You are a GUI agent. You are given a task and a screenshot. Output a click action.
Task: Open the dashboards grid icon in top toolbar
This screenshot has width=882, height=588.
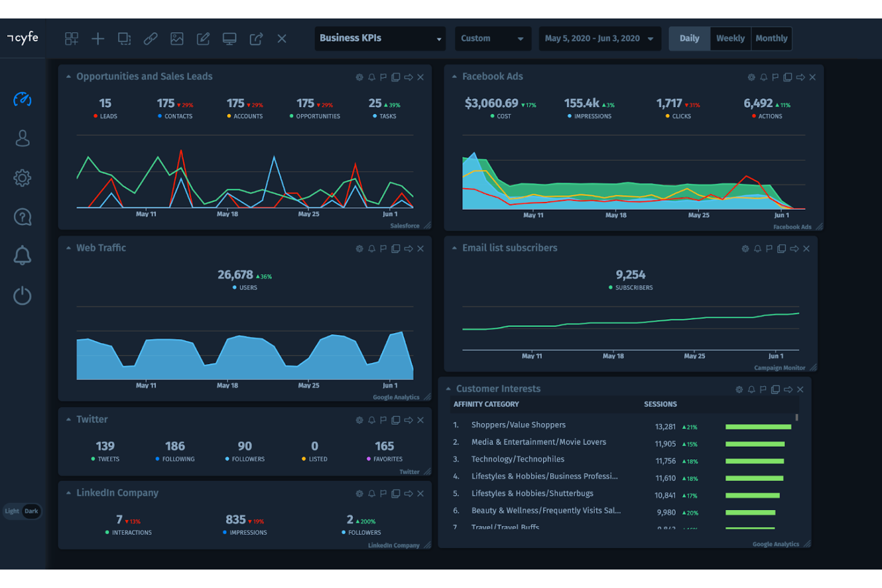(x=72, y=39)
